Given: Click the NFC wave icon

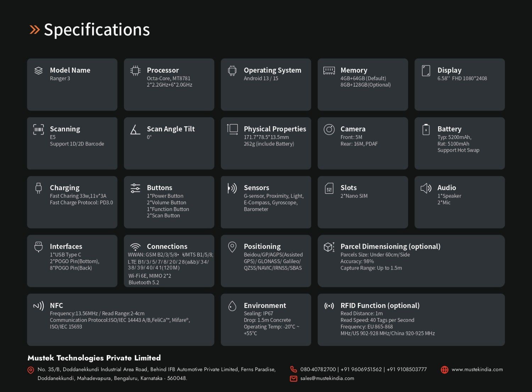Looking at the screenshot, I should (x=38, y=306).
